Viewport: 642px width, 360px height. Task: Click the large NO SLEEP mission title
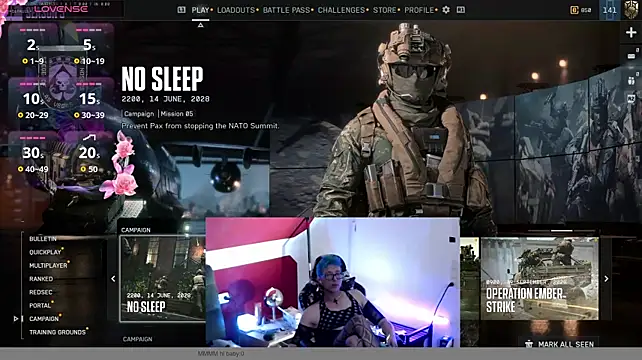(163, 79)
